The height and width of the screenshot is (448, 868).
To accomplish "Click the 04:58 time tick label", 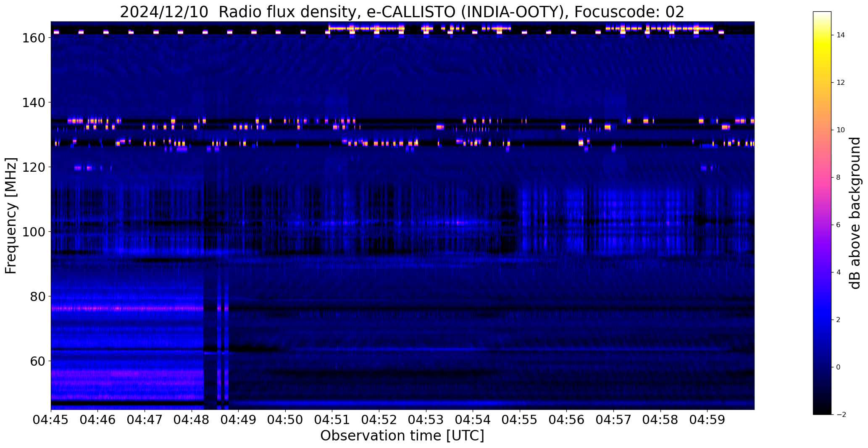I will tap(660, 420).
